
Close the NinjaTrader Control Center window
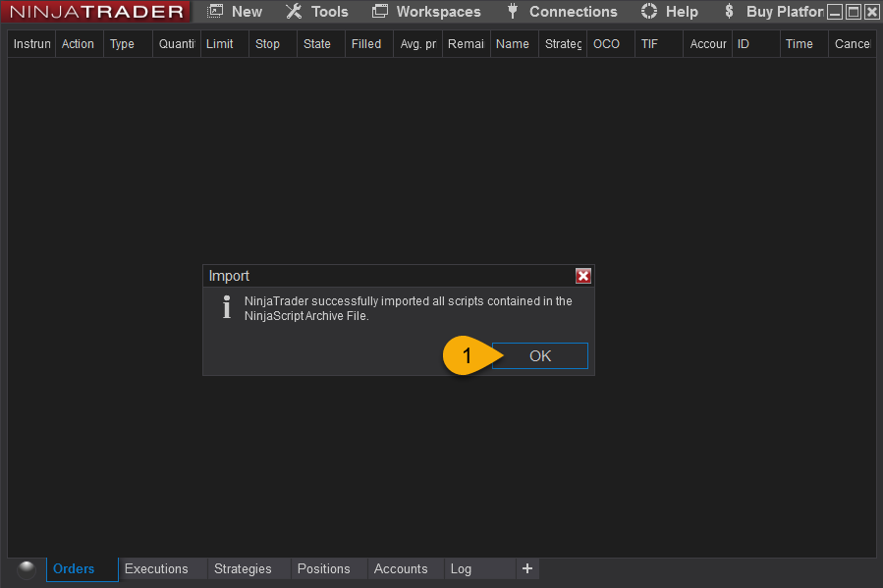coord(871,11)
